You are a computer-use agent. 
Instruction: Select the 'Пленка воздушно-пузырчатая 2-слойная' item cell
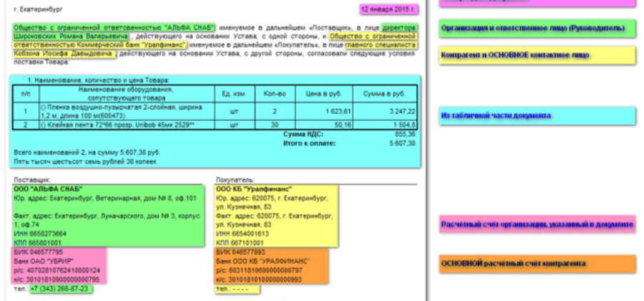[127, 111]
